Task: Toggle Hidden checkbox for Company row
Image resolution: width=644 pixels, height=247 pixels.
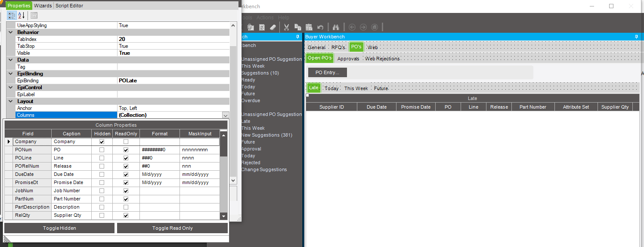Action: 102,141
